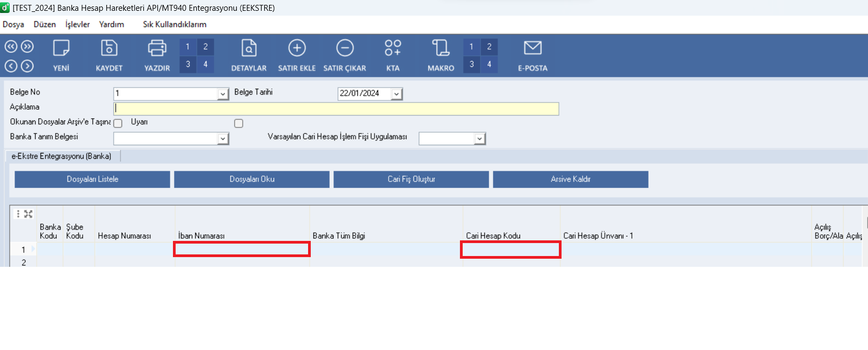Image resolution: width=868 pixels, height=350 pixels.
Task: Create new document with YENİ
Action: [x=61, y=55]
